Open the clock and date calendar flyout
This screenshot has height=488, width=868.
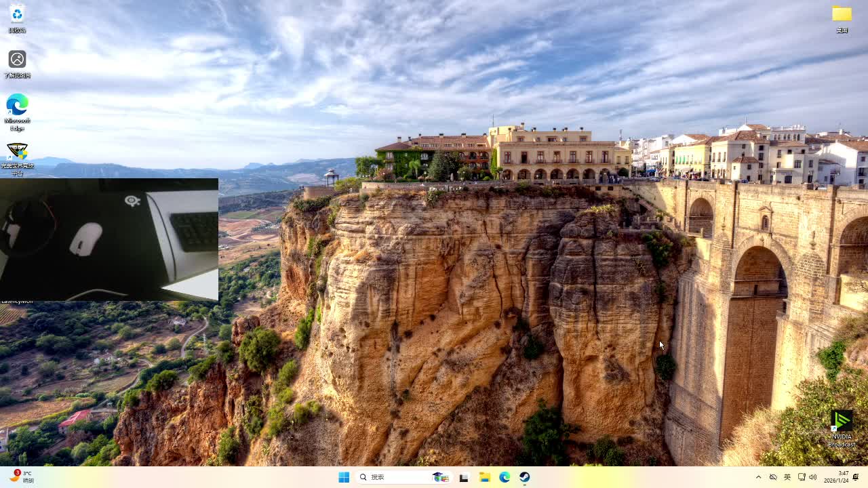836,477
